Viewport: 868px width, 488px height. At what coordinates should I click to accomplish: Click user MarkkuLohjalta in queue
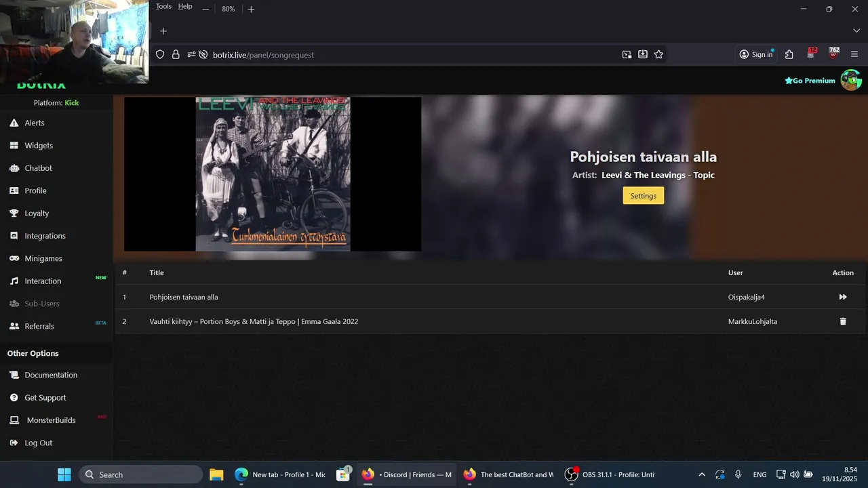pos(753,321)
